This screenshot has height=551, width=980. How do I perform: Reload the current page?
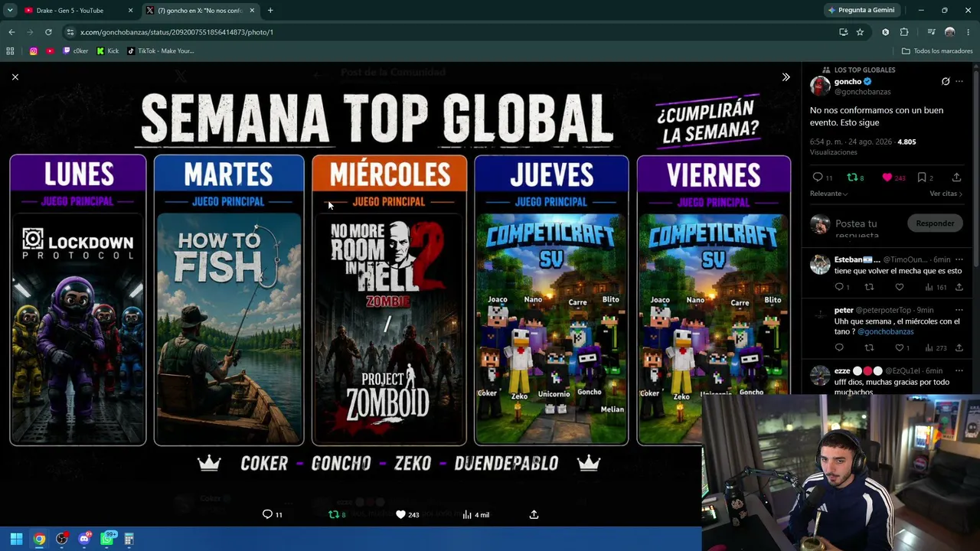pos(48,32)
